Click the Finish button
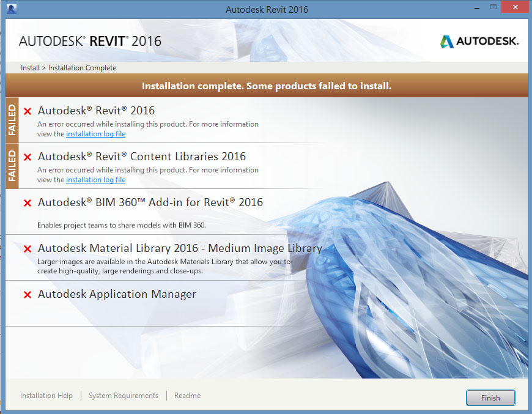 point(490,397)
